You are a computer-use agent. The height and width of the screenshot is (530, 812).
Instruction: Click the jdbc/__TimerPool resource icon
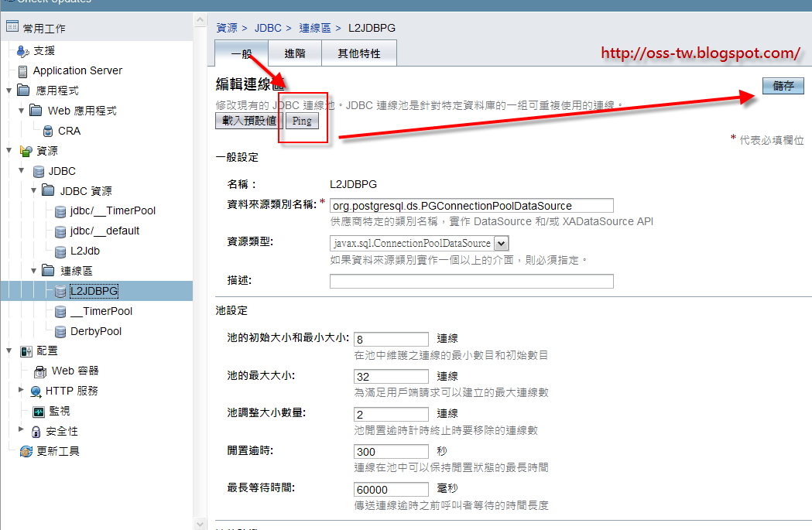coord(60,211)
